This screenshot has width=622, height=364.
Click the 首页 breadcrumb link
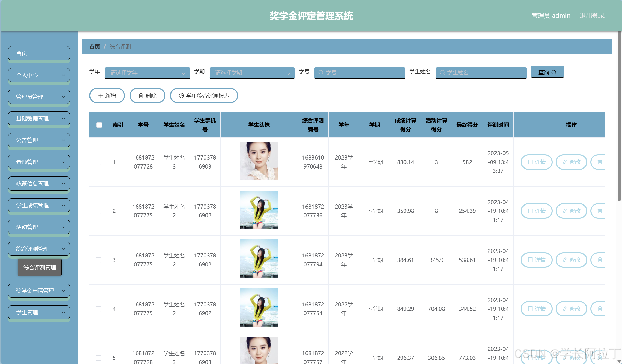[x=94, y=46]
